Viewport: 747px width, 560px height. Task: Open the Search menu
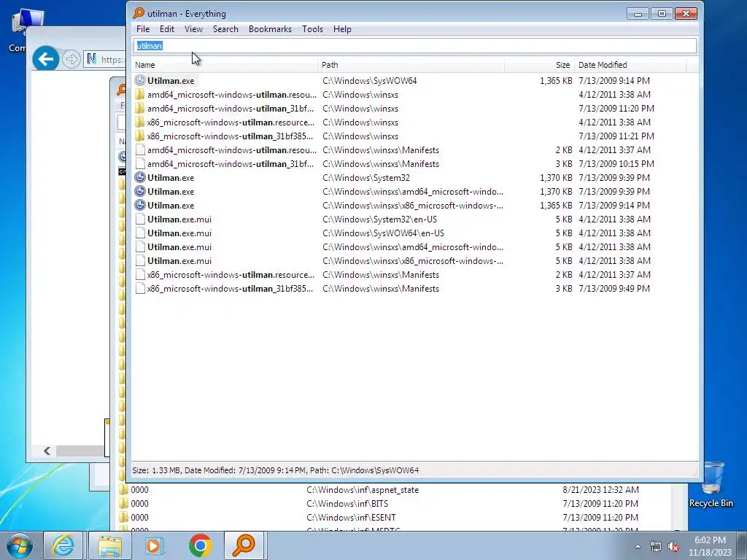click(225, 29)
